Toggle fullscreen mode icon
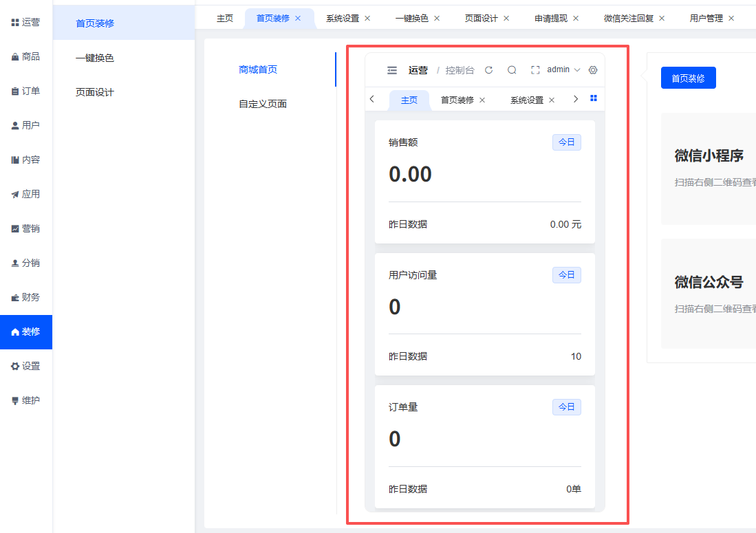This screenshot has width=756, height=533. (x=535, y=70)
